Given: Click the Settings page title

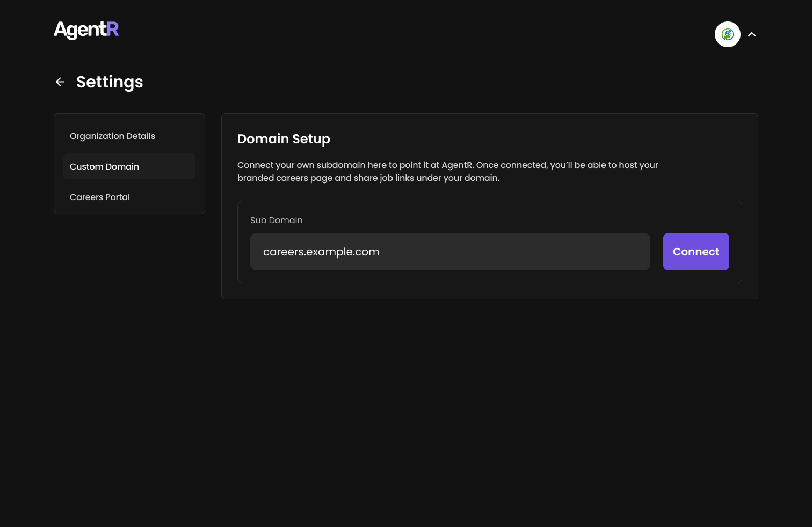Looking at the screenshot, I should (x=110, y=82).
